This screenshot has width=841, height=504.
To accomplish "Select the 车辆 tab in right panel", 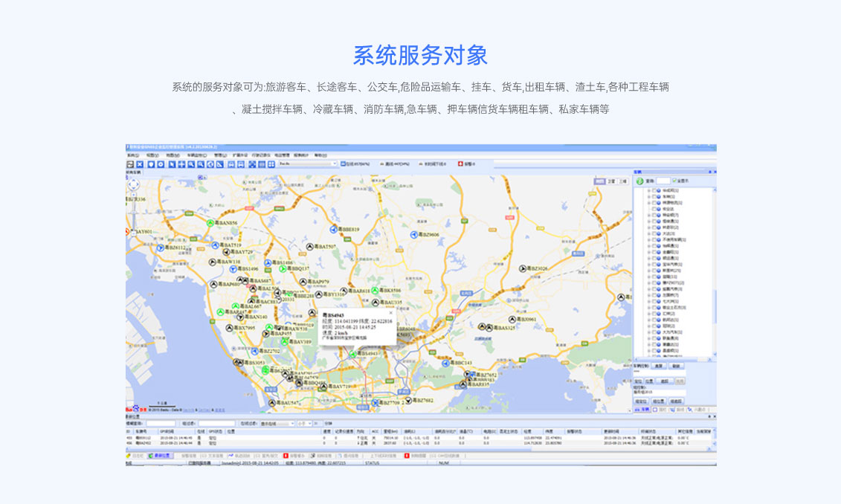I will pyautogui.click(x=642, y=410).
